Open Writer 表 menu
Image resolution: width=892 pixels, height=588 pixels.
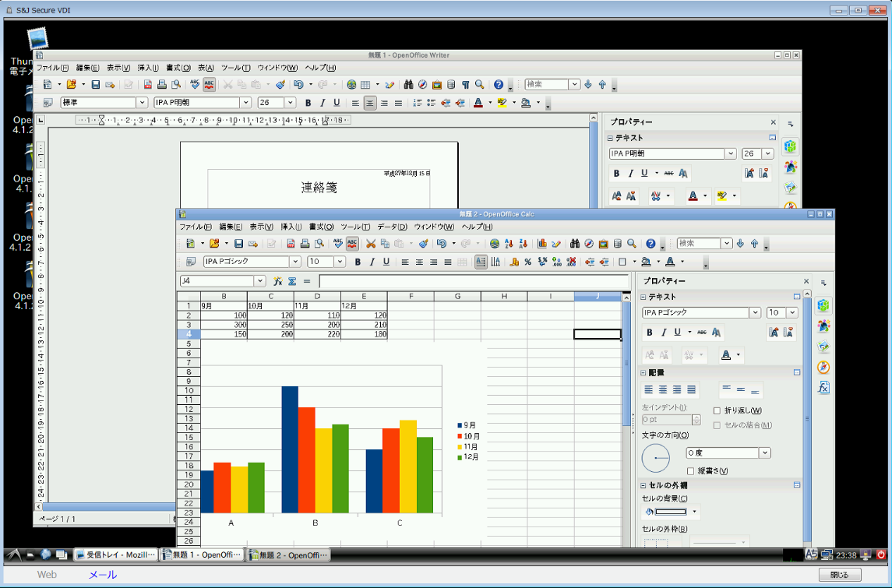click(206, 68)
